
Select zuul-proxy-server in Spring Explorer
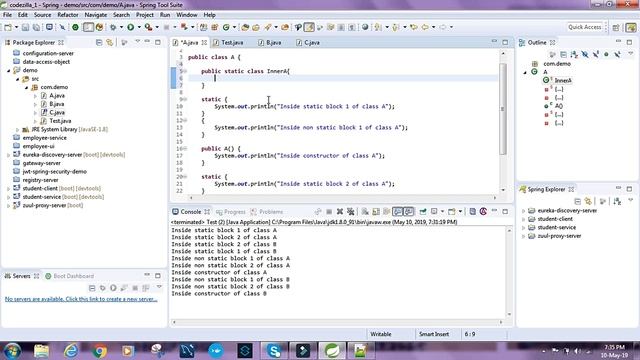tap(559, 236)
